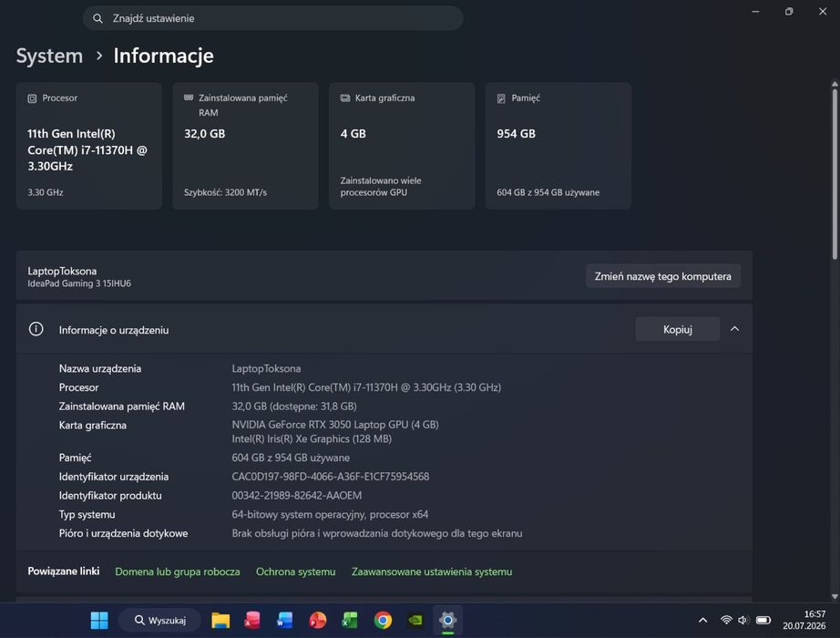Open Zaawansowane ustawienia systemu link
The width and height of the screenshot is (840, 638).
(x=432, y=571)
